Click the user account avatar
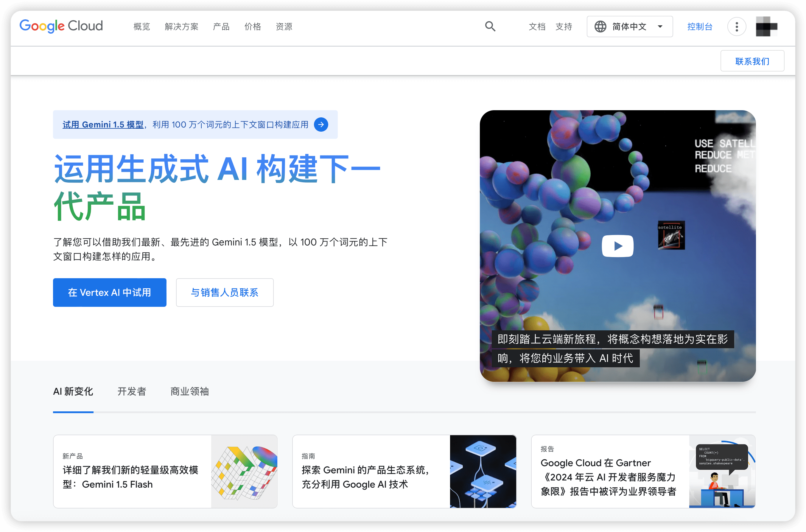806x532 pixels. [x=766, y=27]
